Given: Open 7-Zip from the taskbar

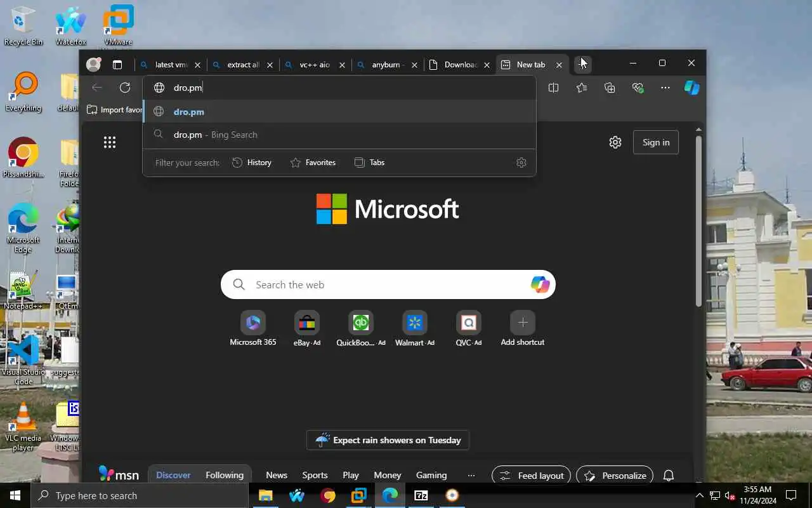Looking at the screenshot, I should click(421, 495).
